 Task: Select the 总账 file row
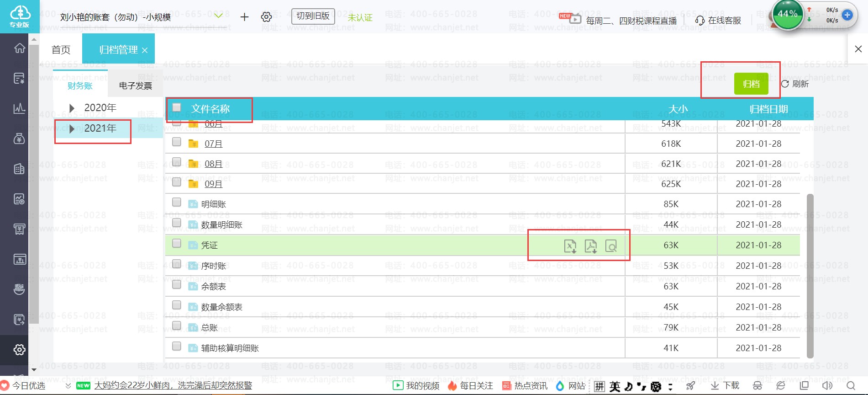pyautogui.click(x=483, y=327)
